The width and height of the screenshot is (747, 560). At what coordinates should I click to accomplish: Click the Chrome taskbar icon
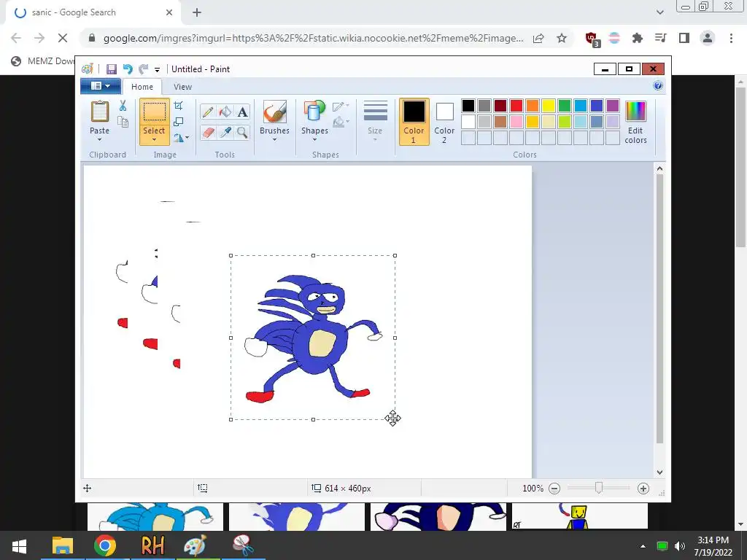pyautogui.click(x=105, y=545)
